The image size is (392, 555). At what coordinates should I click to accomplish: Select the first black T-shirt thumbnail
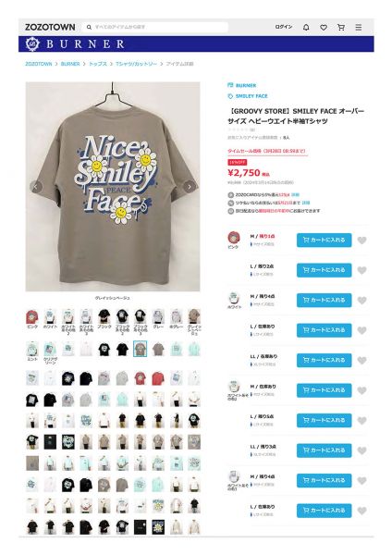pyautogui.click(x=104, y=316)
